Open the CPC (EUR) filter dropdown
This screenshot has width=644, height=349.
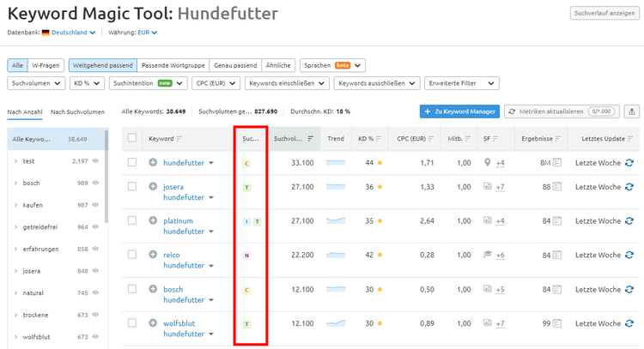coord(216,83)
